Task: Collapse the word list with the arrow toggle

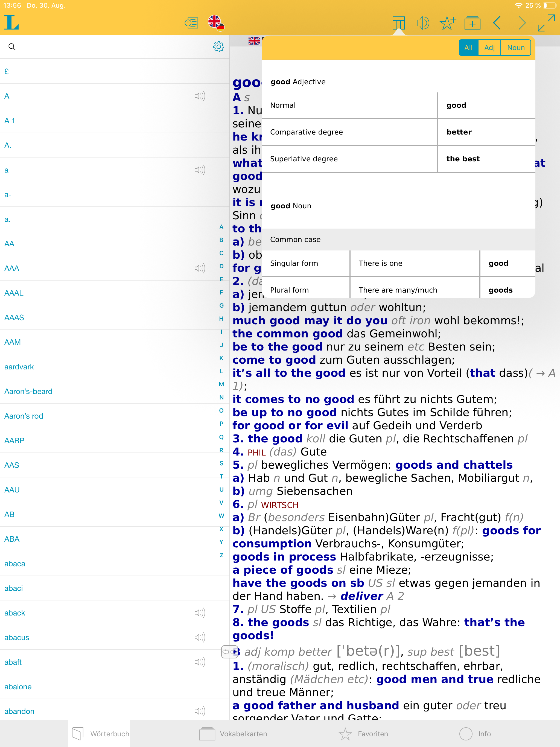Action: (230, 651)
